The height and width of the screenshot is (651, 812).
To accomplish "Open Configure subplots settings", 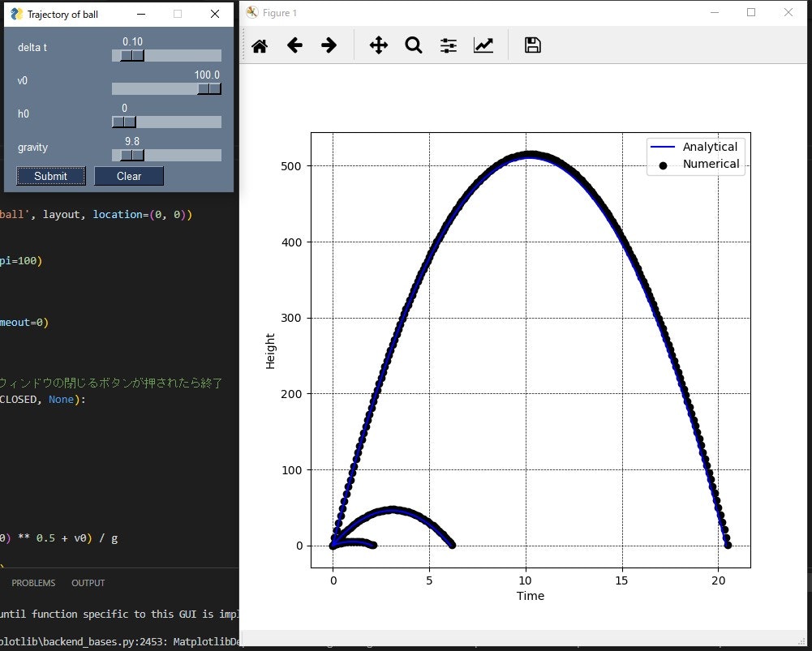I will (x=449, y=45).
